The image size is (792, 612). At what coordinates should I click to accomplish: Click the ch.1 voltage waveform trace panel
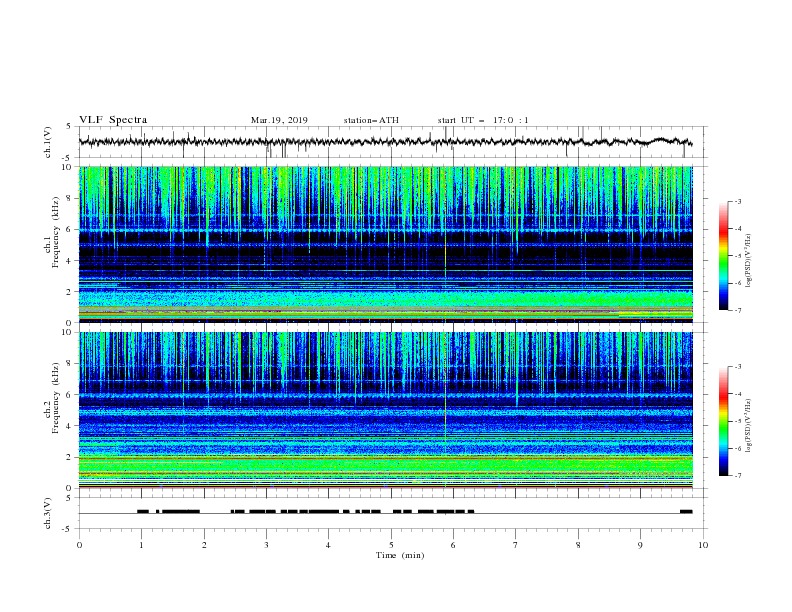click(392, 142)
